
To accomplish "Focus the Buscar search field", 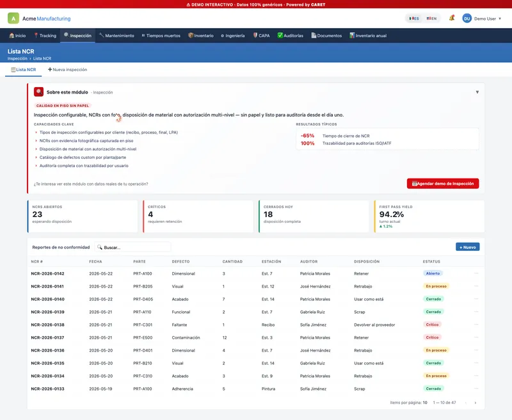I will (x=132, y=247).
